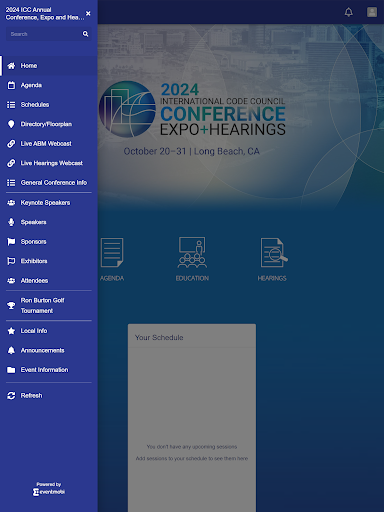Screen dimensions: 384x512
Task: Click the HEARINGS tile label
Action: coord(272,278)
